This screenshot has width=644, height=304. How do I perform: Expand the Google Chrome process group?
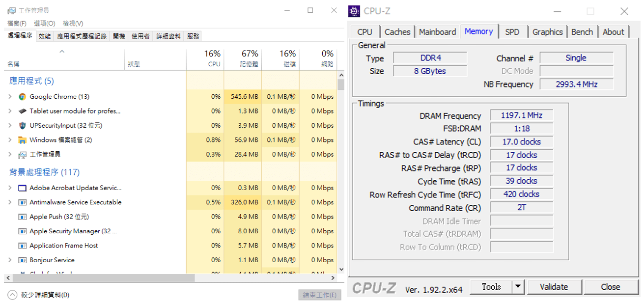pyautogui.click(x=10, y=97)
